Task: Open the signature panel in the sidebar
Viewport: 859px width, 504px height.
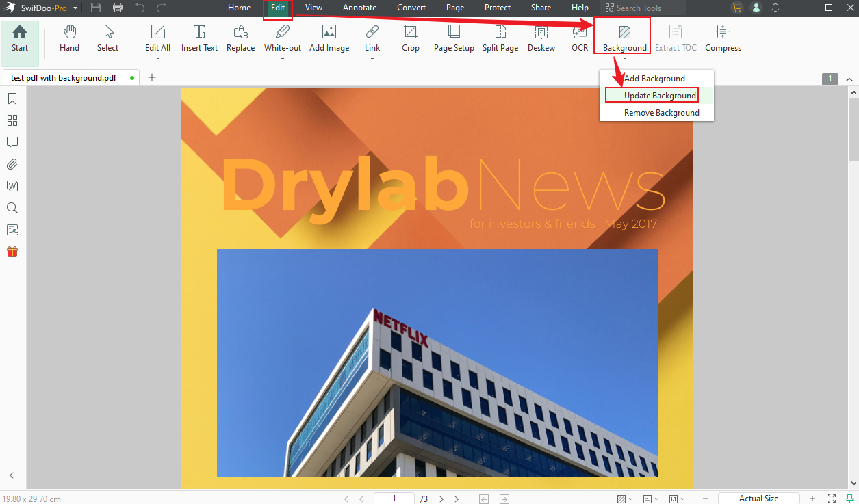Action: pyautogui.click(x=12, y=230)
